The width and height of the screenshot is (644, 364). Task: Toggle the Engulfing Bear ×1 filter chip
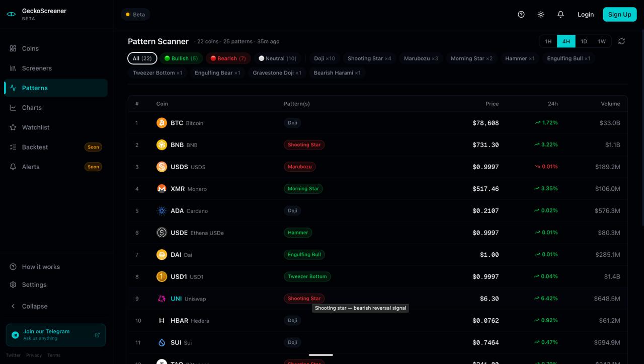pyautogui.click(x=217, y=73)
